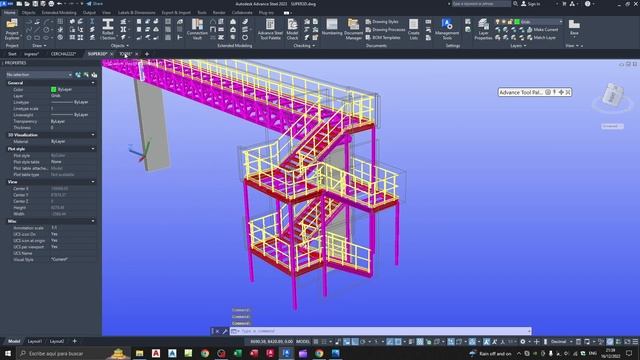Toggle the layer lock padlock icon
The image size is (640, 360).
point(510,22)
